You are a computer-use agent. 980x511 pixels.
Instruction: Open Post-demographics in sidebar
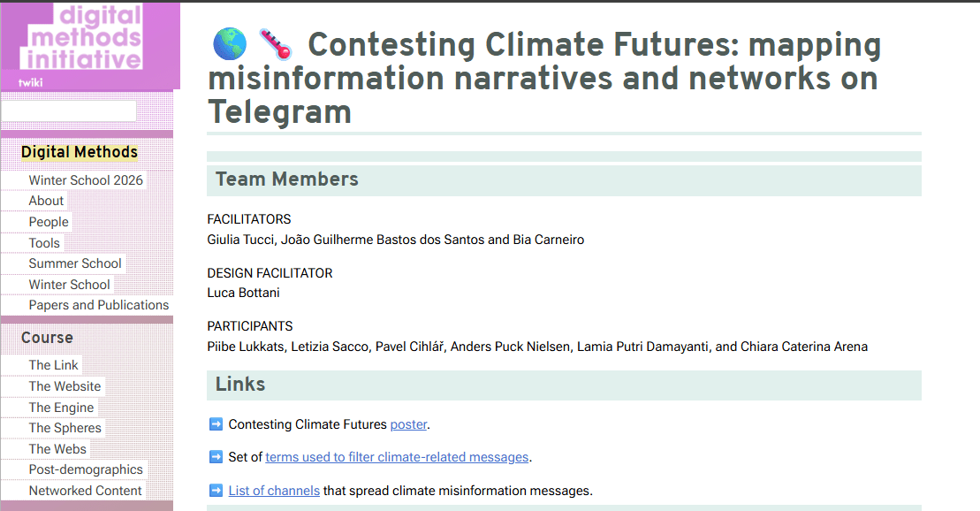[x=86, y=469]
